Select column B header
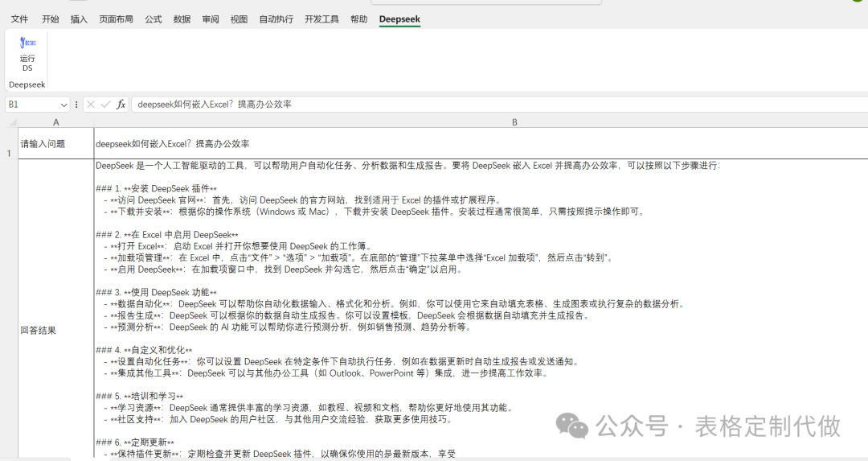The width and height of the screenshot is (868, 461). [x=515, y=122]
